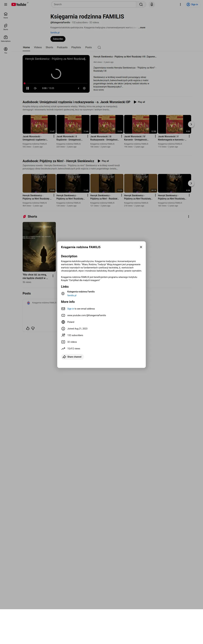This screenshot has width=203, height=644.
Task: Play all of Woroniecki audiobook playlist
Action: [x=139, y=102]
